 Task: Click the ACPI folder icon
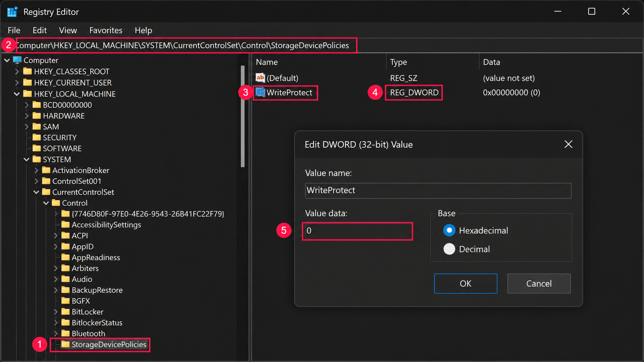[65, 236]
